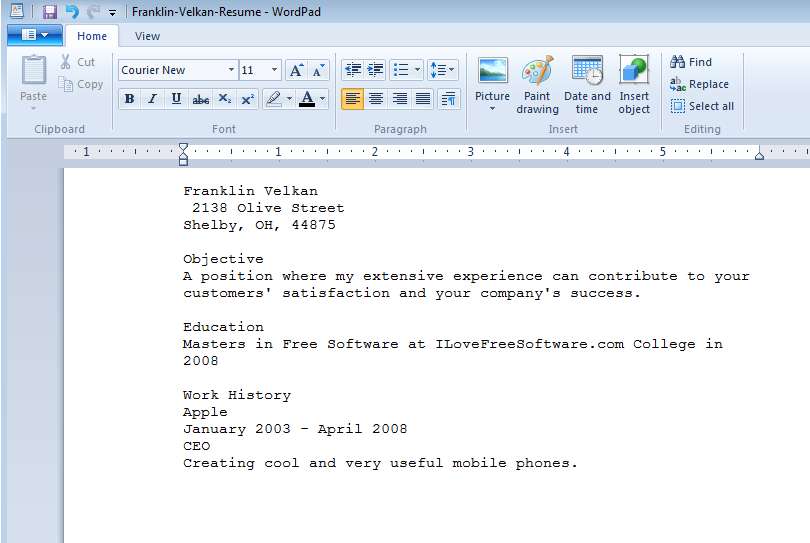Open the Find tool
The width and height of the screenshot is (810, 543).
click(691, 62)
